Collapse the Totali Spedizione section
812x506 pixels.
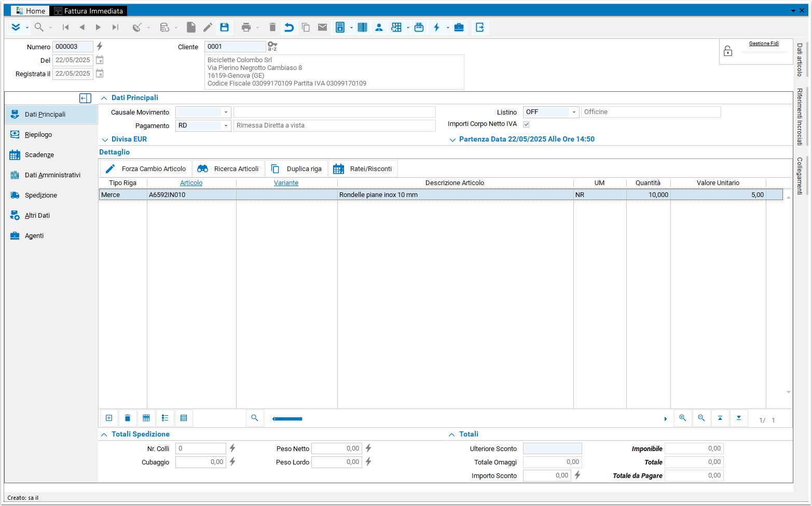click(x=104, y=434)
